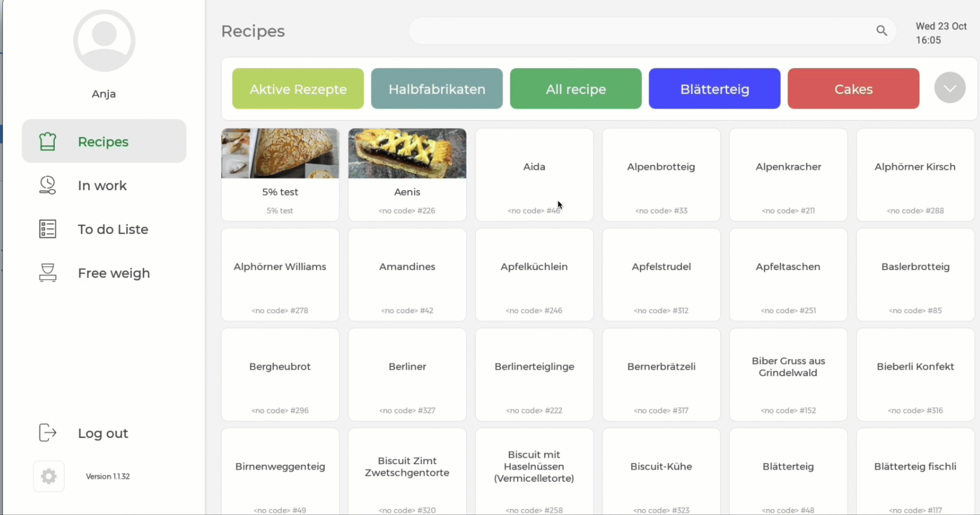Viewport: 980px width, 515px height.
Task: Click the Version 1.1.32 label
Action: click(x=108, y=476)
